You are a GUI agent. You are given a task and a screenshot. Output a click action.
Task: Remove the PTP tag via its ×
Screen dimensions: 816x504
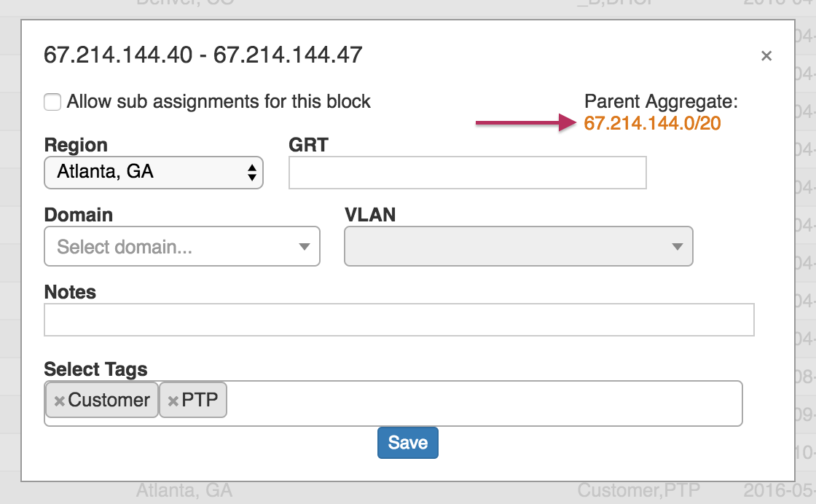173,401
